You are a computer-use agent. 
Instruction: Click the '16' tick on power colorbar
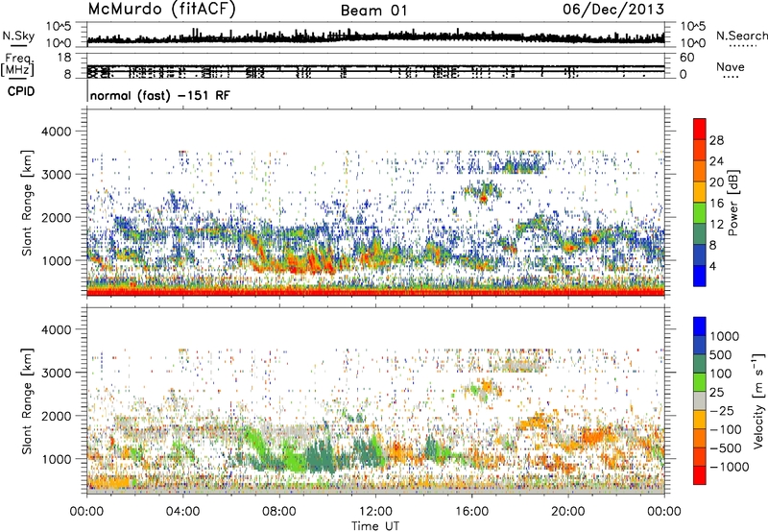716,204
